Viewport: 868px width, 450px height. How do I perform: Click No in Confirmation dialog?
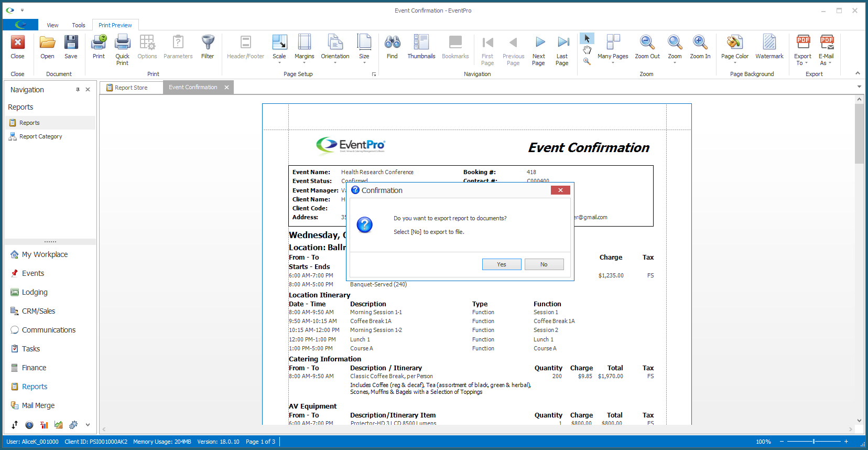coord(544,264)
